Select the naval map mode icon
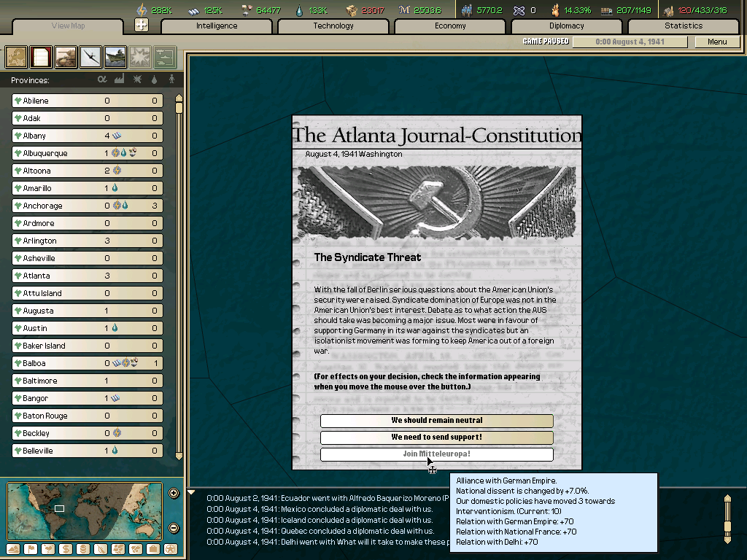The height and width of the screenshot is (560, 747). (x=114, y=57)
